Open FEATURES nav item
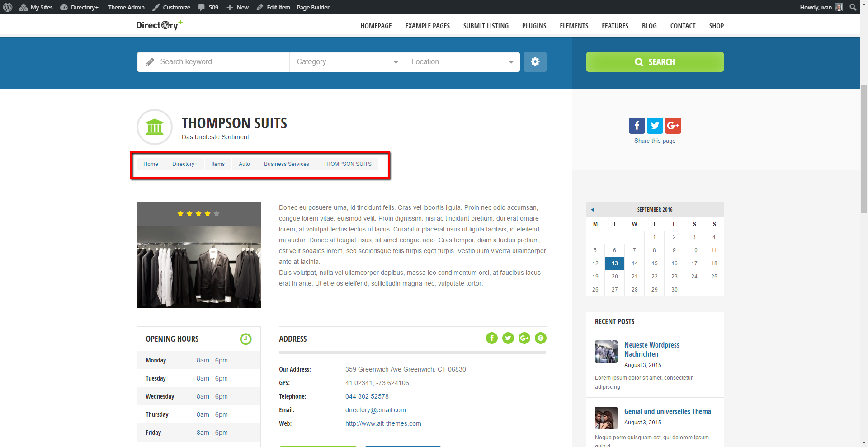Viewport: 868px width, 447px height. tap(615, 26)
